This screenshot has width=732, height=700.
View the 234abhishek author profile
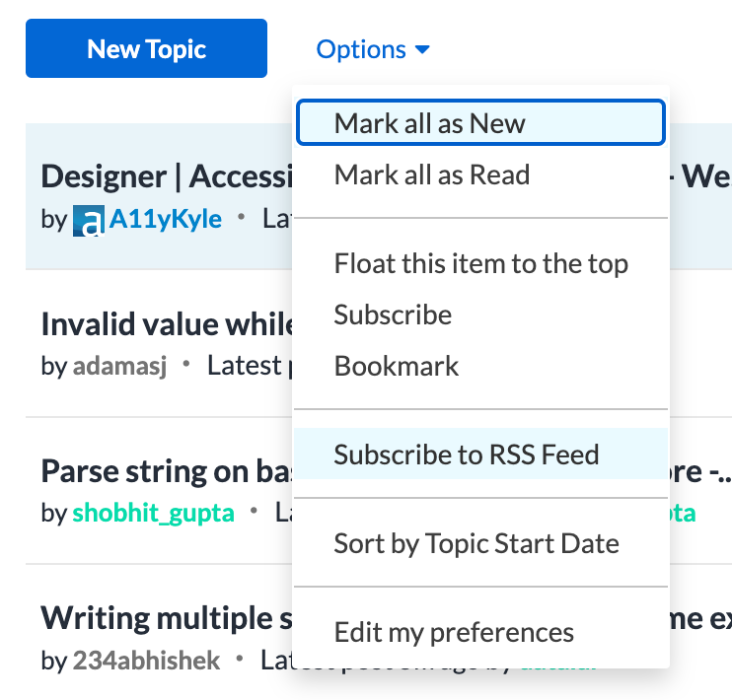click(146, 661)
